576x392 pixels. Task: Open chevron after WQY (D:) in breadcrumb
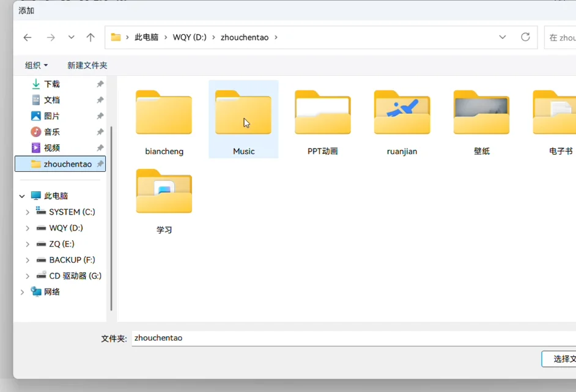coord(213,37)
